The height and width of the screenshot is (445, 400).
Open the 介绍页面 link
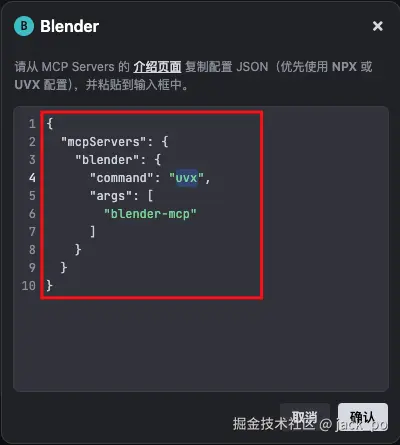[x=157, y=67]
